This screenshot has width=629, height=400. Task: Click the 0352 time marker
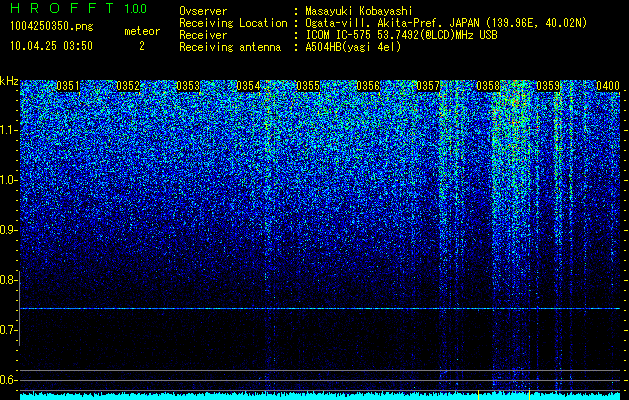click(128, 86)
